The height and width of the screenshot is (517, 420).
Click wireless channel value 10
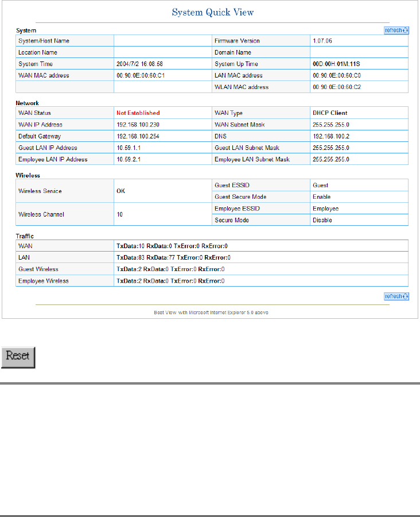tap(119, 214)
